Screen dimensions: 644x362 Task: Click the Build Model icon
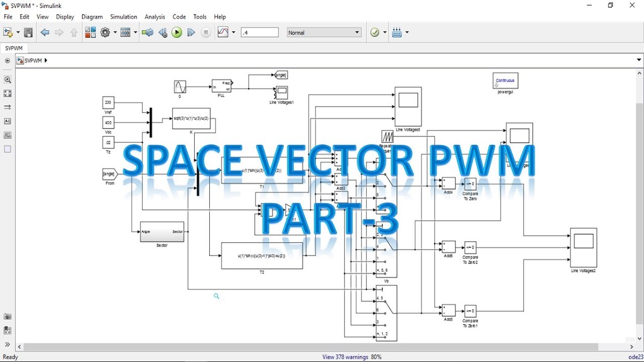(397, 33)
